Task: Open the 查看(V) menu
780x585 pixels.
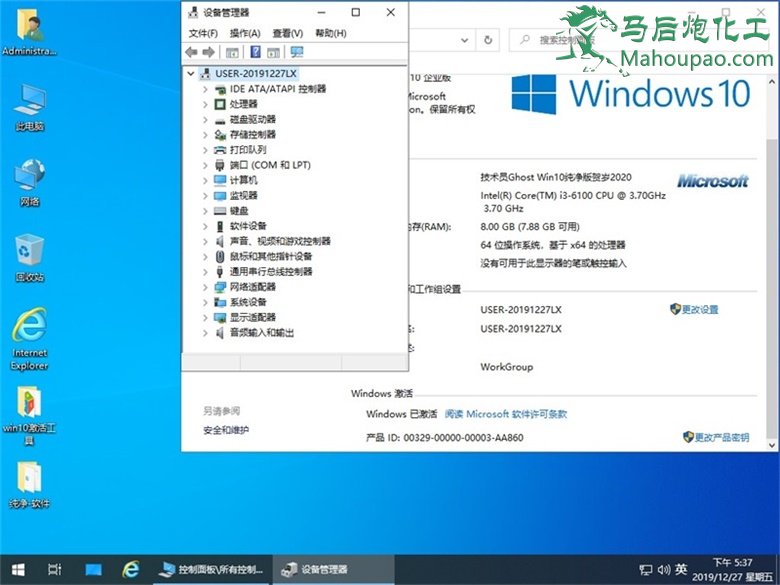Action: [288, 33]
